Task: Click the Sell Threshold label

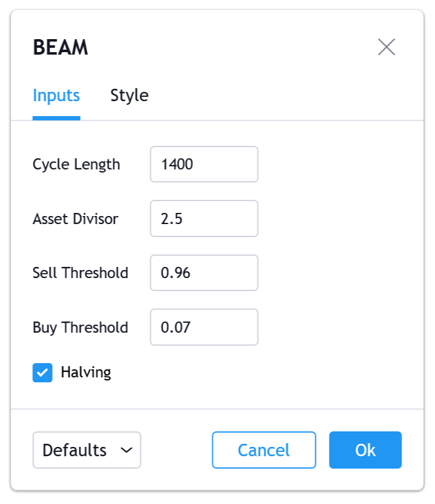Action: coord(80,272)
